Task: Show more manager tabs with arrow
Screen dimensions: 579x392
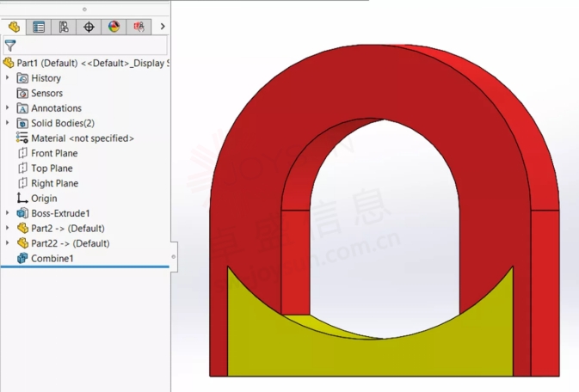Action: [163, 27]
